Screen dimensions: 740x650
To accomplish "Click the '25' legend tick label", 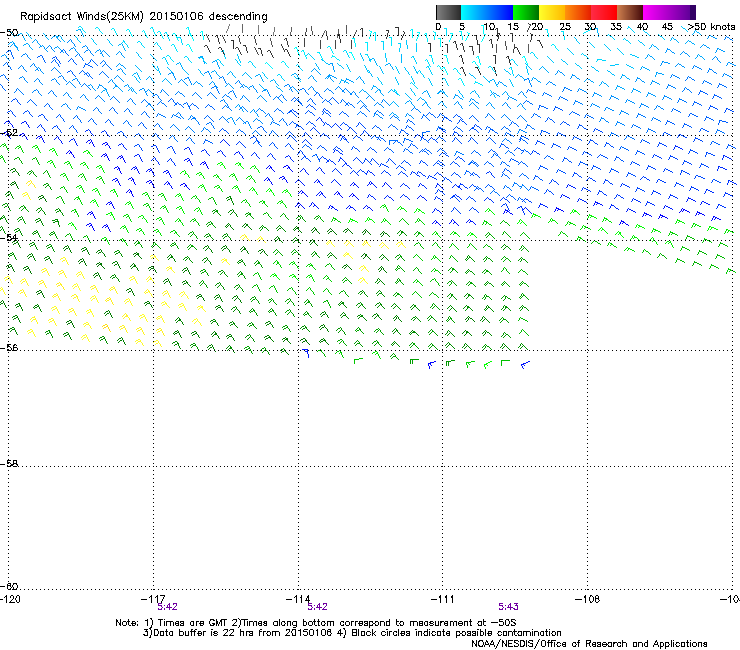I will click(x=565, y=27).
